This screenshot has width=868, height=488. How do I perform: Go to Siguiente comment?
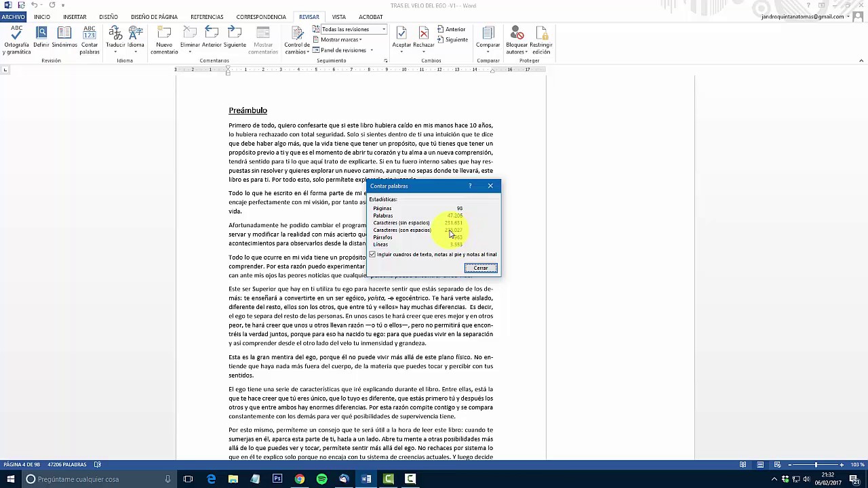pyautogui.click(x=235, y=37)
